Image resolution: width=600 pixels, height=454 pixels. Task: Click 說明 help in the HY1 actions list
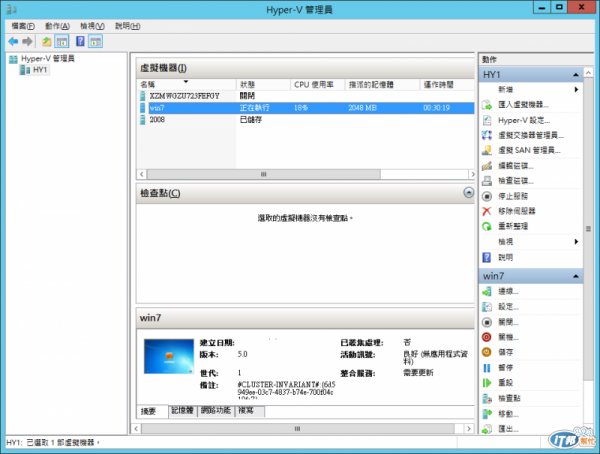(505, 257)
